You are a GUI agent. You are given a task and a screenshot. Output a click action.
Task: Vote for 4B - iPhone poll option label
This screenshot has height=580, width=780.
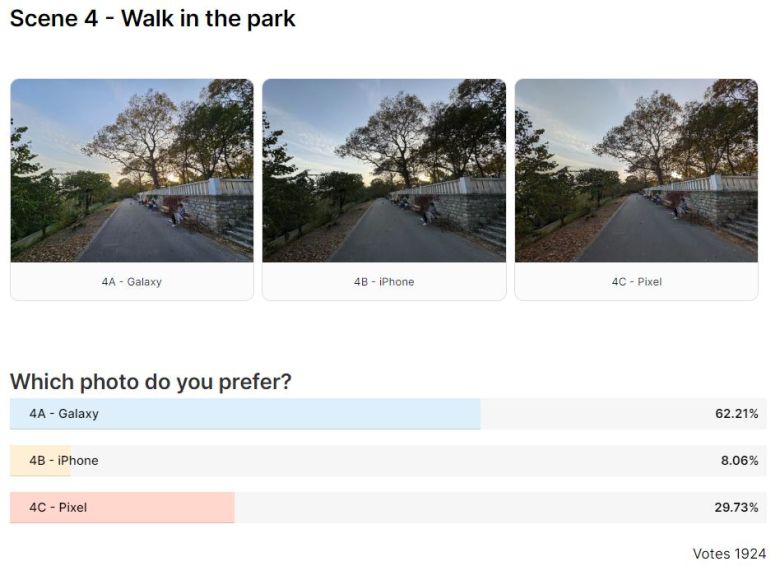[x=64, y=461]
